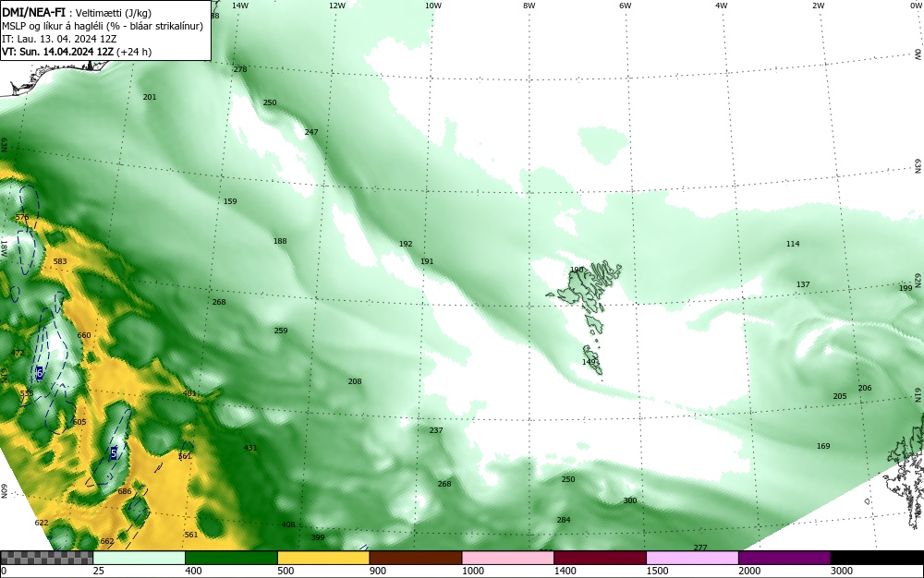Screen dimensions: 924x578
Task: Click the legend scale label '2000'
Action: [x=749, y=571]
